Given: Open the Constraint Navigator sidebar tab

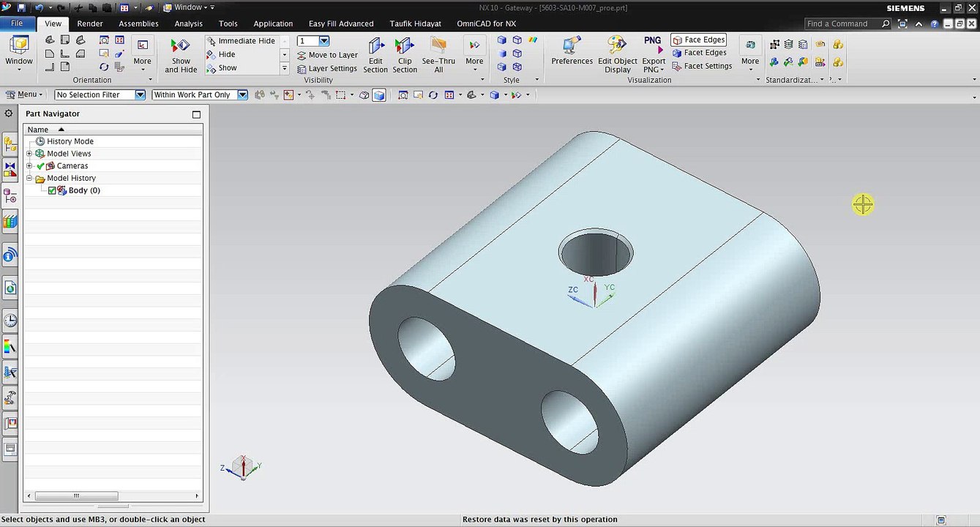Looking at the screenshot, I should 10,169.
